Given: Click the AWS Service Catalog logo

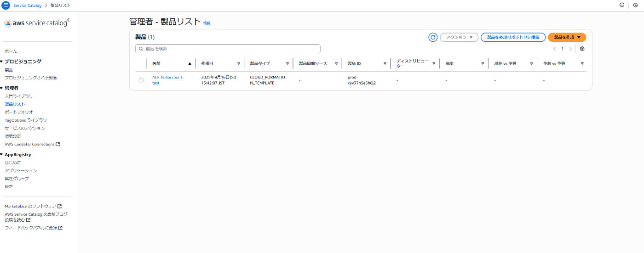Looking at the screenshot, I should click(x=35, y=23).
